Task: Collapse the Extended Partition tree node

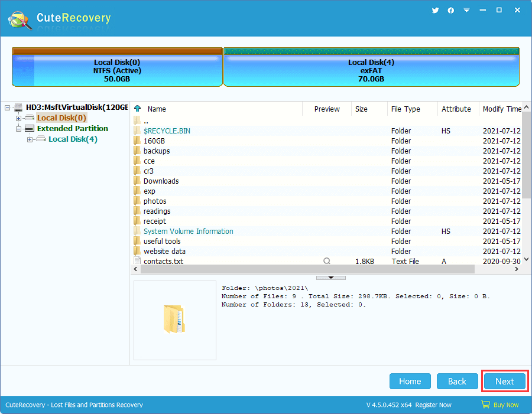Action: coord(19,129)
